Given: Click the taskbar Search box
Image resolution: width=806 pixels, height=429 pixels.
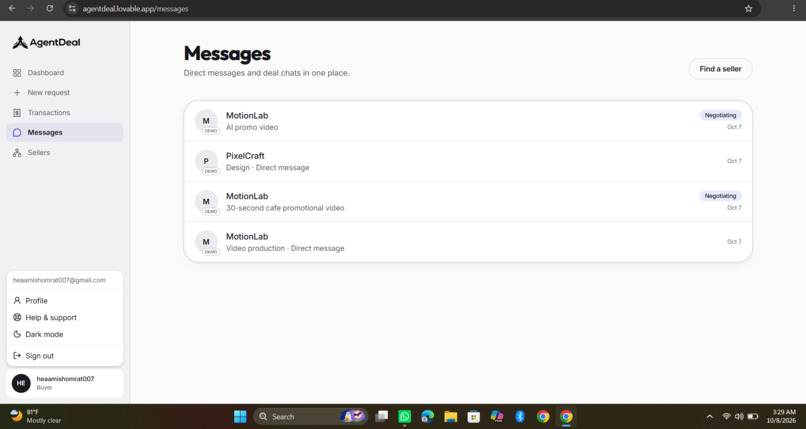Looking at the screenshot, I should click(x=310, y=416).
